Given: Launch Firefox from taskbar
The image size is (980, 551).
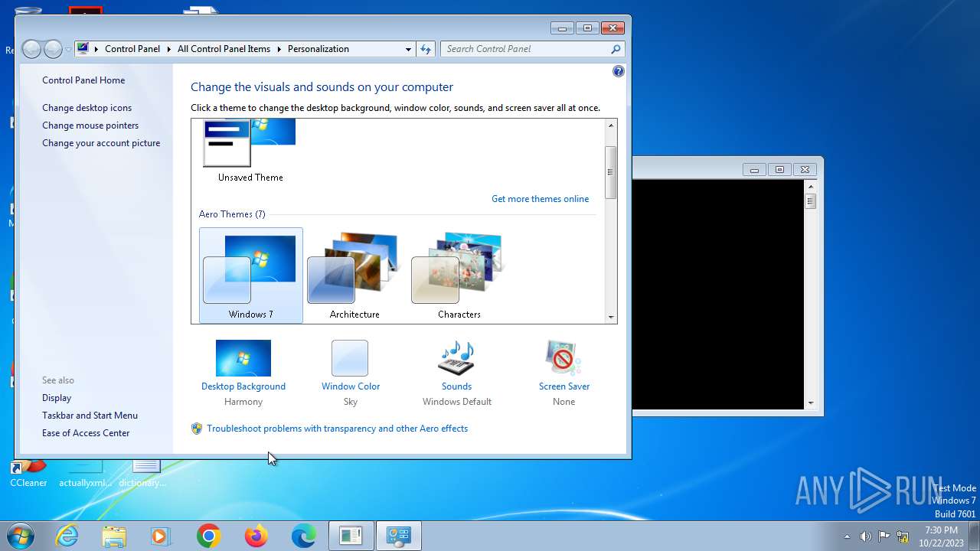Looking at the screenshot, I should click(x=256, y=536).
